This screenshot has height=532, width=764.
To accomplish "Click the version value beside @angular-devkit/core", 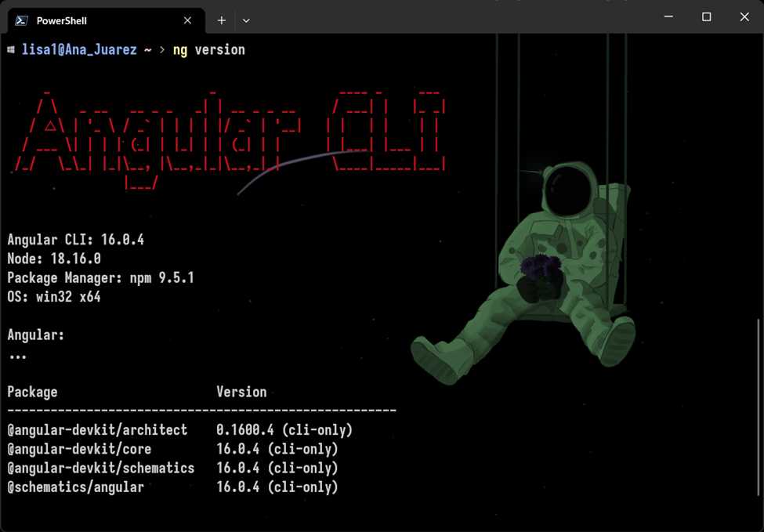I will tap(277, 449).
